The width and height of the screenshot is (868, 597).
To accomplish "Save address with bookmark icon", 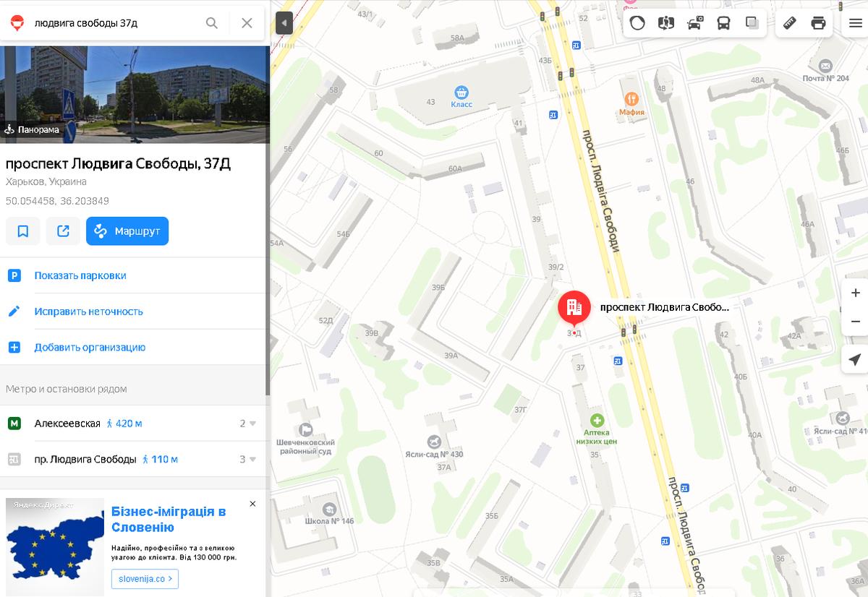I will [23, 231].
